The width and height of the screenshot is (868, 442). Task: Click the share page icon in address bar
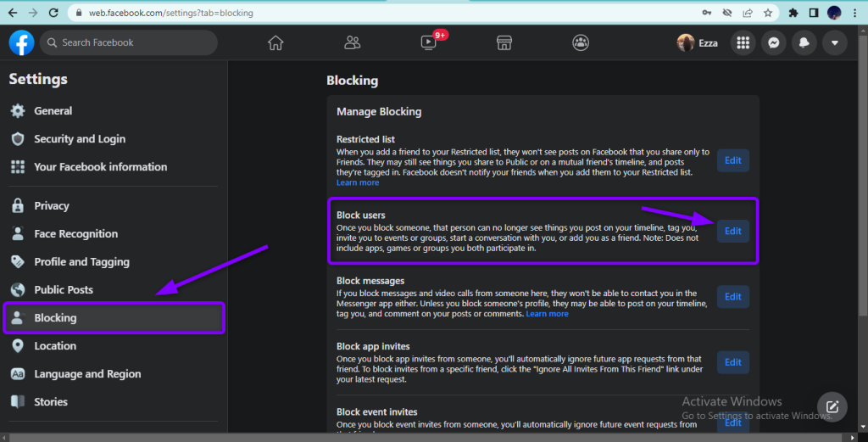coord(748,12)
